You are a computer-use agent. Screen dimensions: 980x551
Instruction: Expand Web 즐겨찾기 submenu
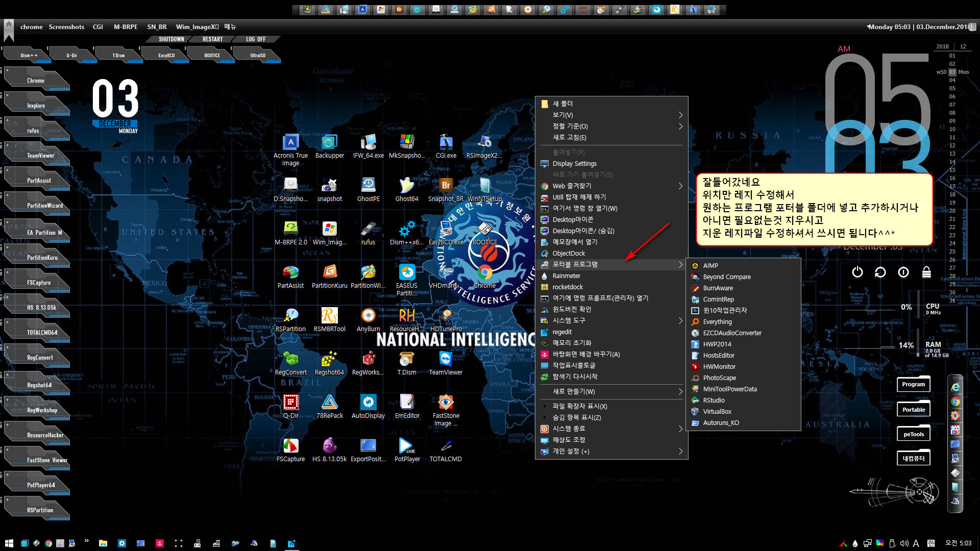[611, 186]
